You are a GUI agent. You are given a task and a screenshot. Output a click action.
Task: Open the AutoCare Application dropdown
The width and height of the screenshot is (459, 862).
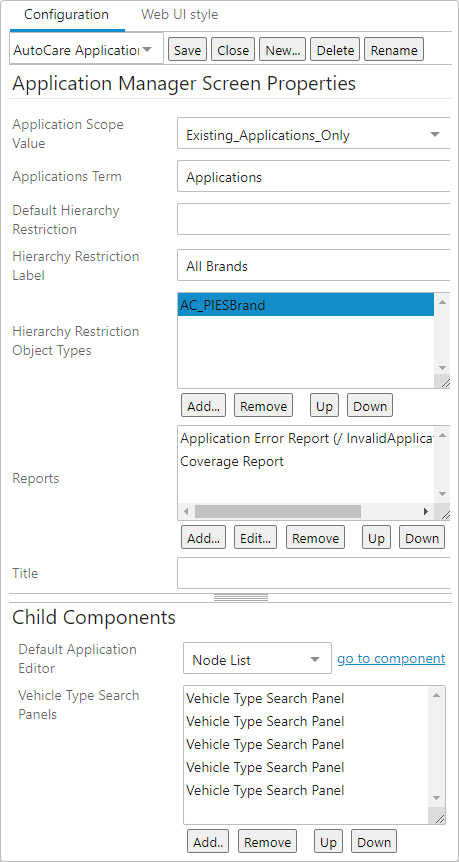(86, 50)
